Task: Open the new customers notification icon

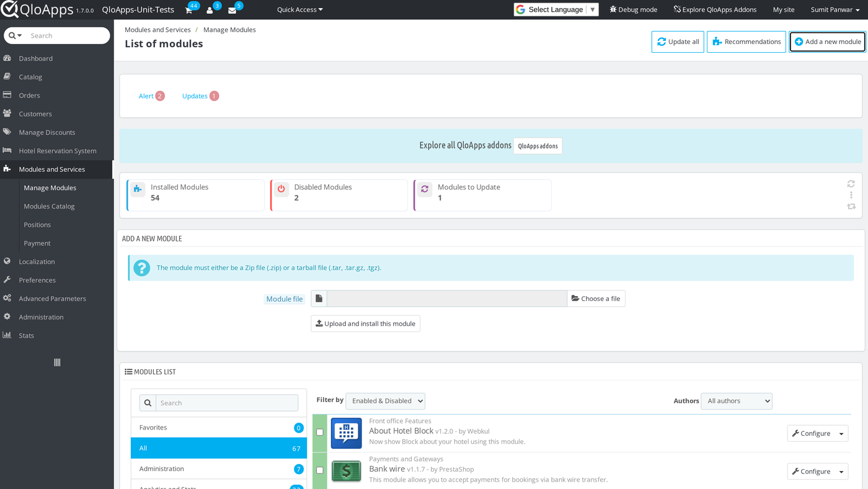Action: tap(210, 10)
